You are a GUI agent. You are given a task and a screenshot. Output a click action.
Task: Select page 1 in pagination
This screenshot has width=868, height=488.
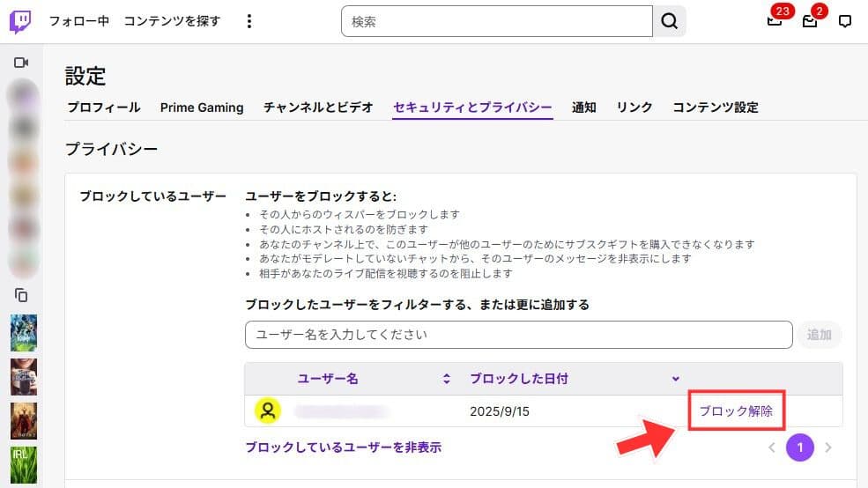pos(800,447)
